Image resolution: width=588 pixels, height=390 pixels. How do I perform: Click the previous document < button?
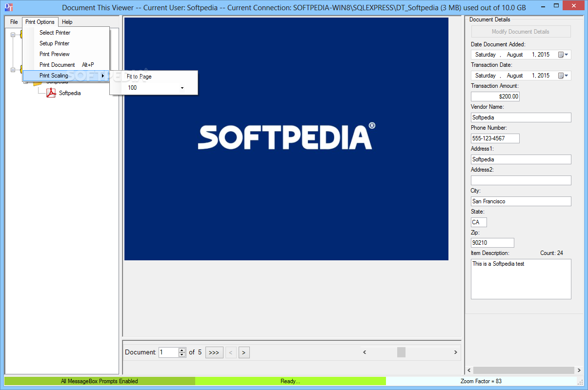[231, 352]
